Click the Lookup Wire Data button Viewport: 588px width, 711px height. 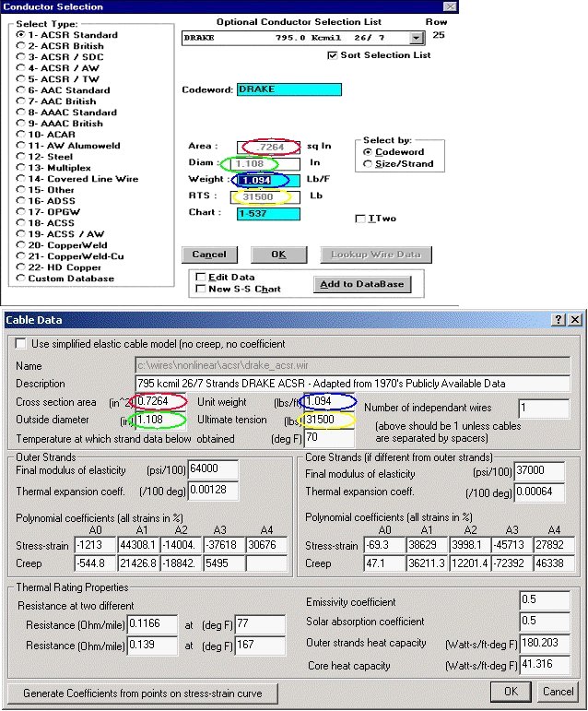click(376, 255)
